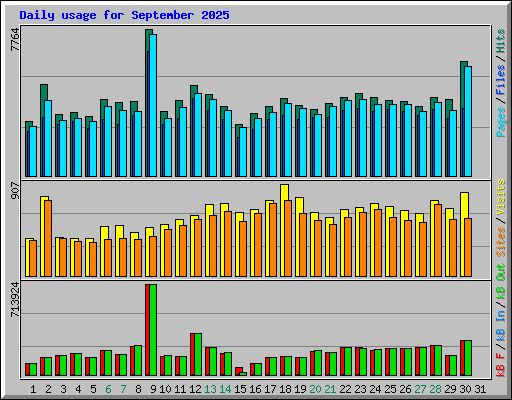Select the orange sites bar for day 2
Viewport: 512px width, 400px height.
pos(48,238)
